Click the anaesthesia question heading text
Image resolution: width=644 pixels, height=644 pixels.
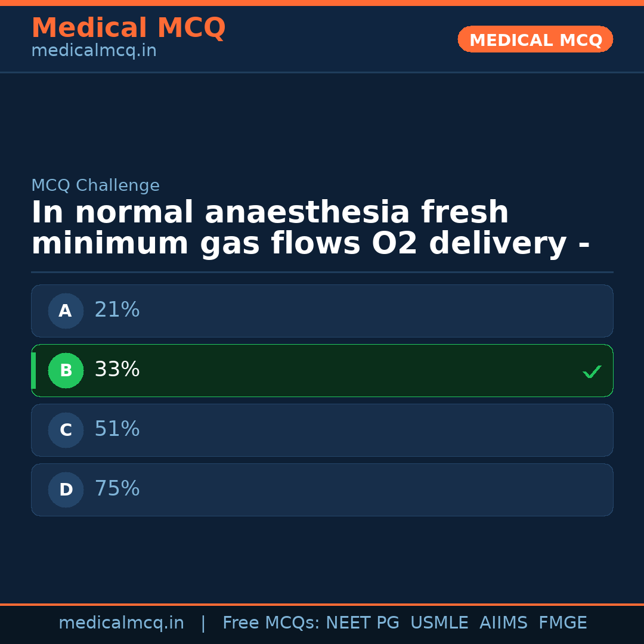[310, 228]
